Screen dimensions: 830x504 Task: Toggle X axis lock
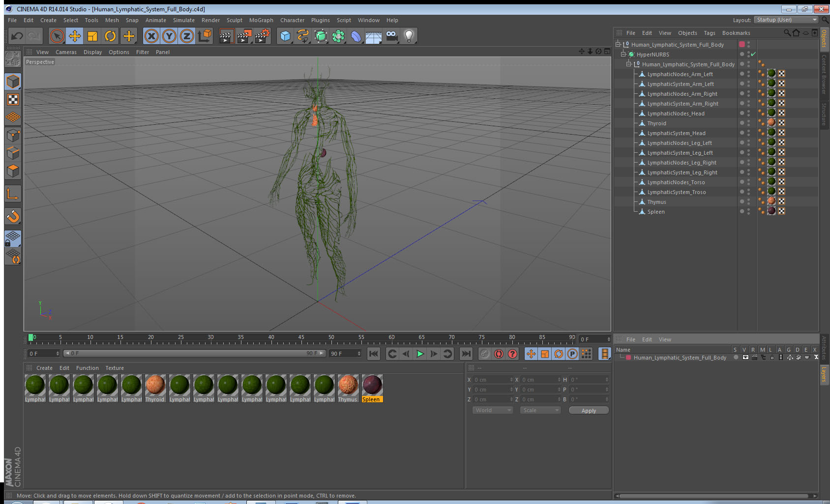tap(151, 36)
